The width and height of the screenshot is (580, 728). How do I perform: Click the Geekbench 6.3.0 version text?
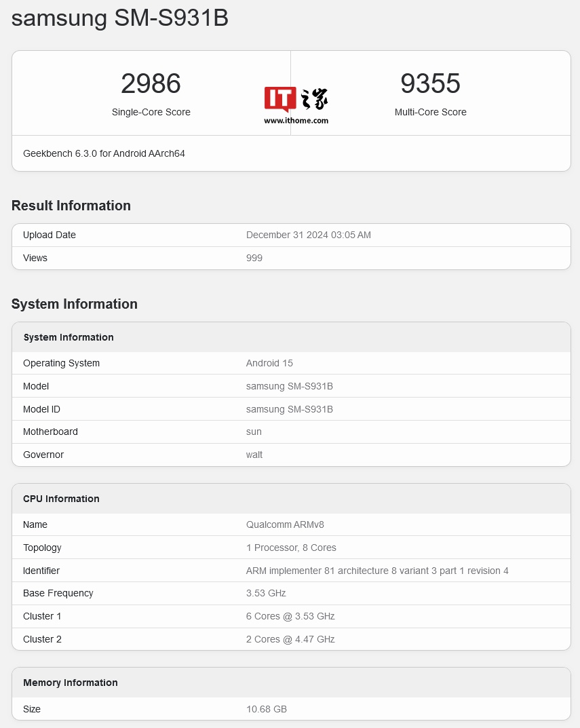click(x=104, y=153)
